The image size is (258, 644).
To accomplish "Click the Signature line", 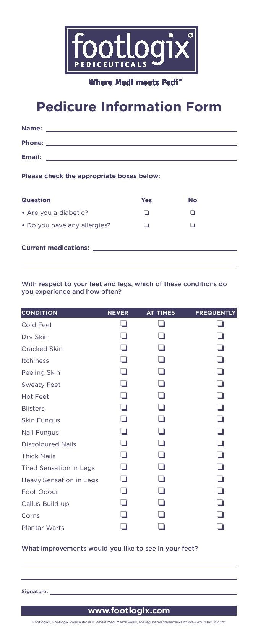I will pos(143,591).
